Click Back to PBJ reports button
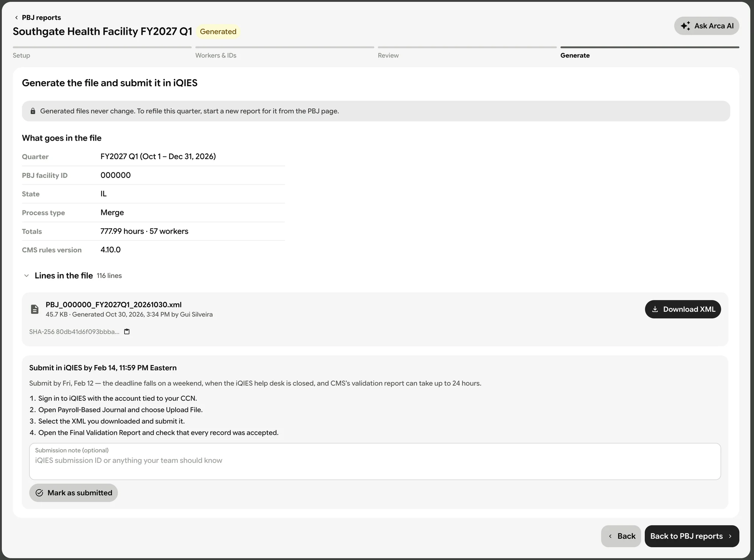This screenshot has width=754, height=560. [x=692, y=536]
